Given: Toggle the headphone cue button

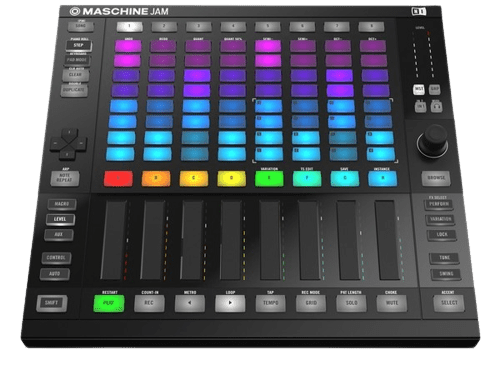Looking at the screenshot, I should point(436,107).
